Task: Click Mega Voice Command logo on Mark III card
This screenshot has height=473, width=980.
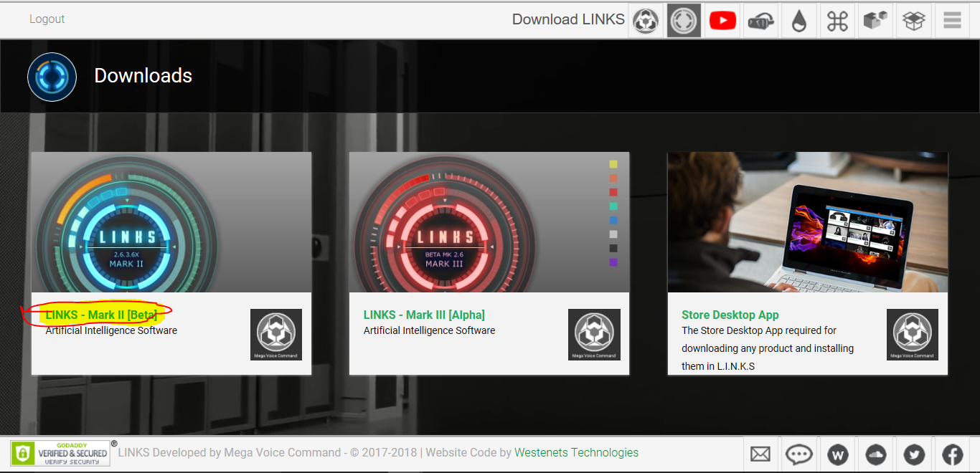Action: pos(594,335)
